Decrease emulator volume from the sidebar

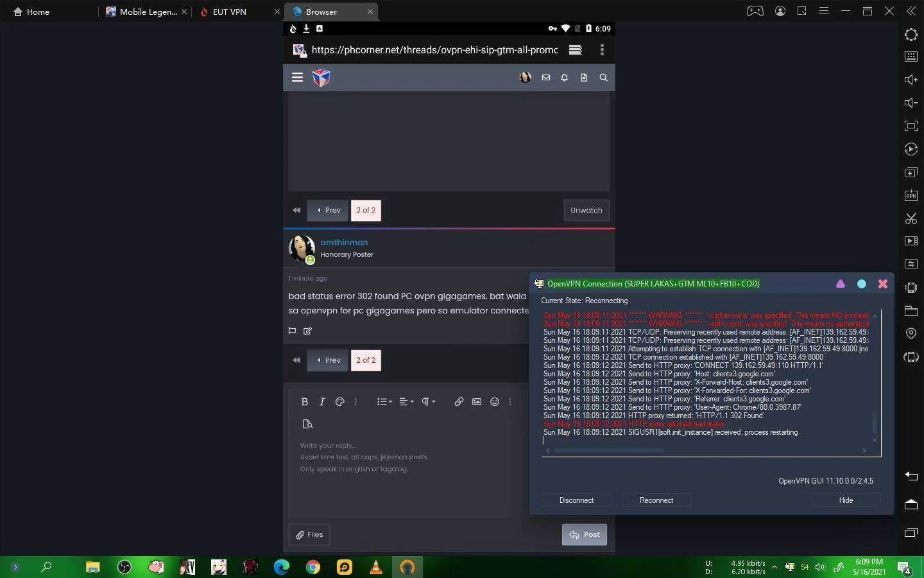911,103
